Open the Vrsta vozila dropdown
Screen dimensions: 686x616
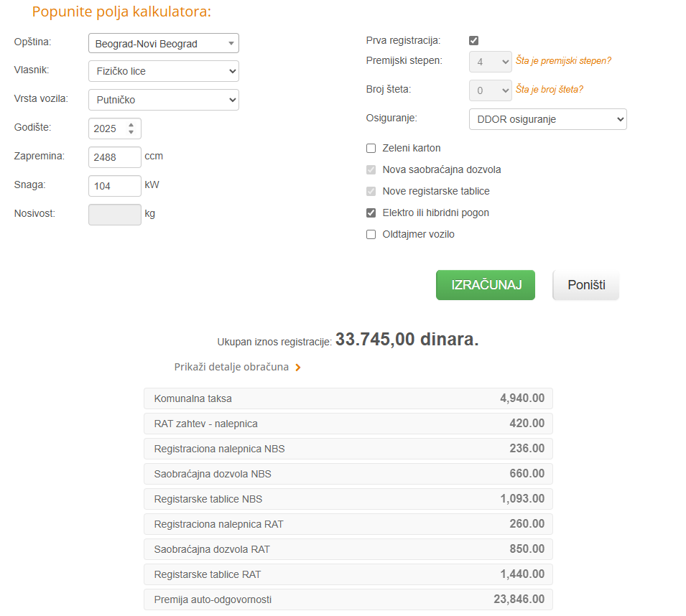[x=163, y=100]
